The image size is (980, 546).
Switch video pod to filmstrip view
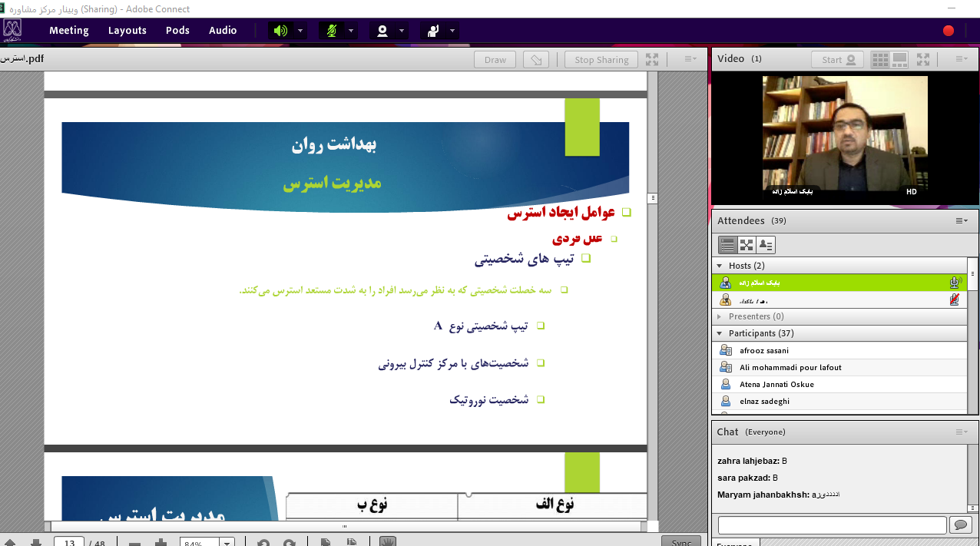point(899,60)
